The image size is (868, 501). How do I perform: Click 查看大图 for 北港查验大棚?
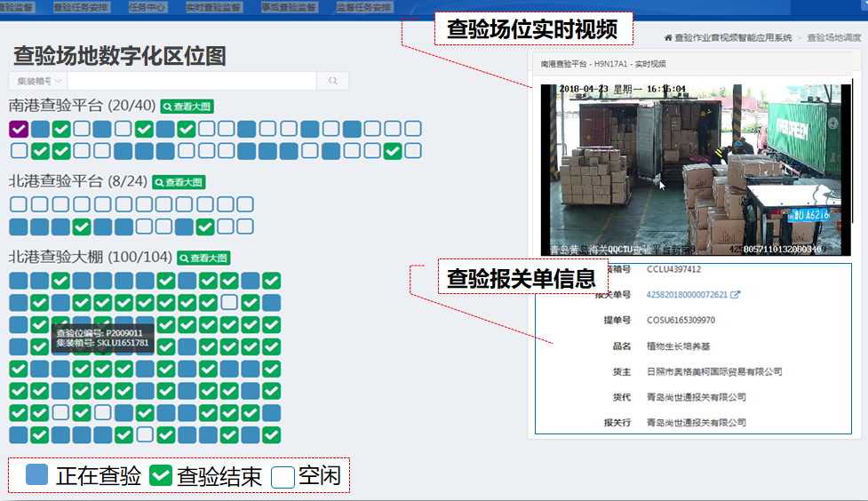203,258
